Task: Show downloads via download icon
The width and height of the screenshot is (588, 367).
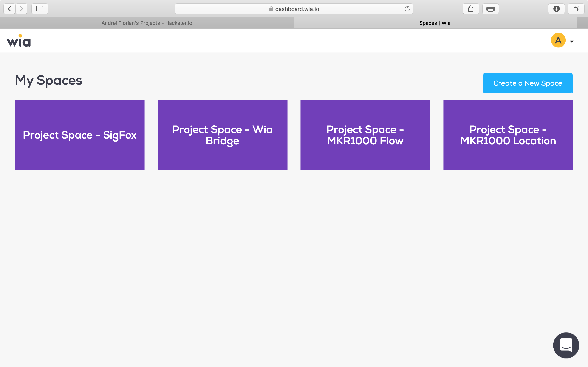Action: click(x=556, y=9)
